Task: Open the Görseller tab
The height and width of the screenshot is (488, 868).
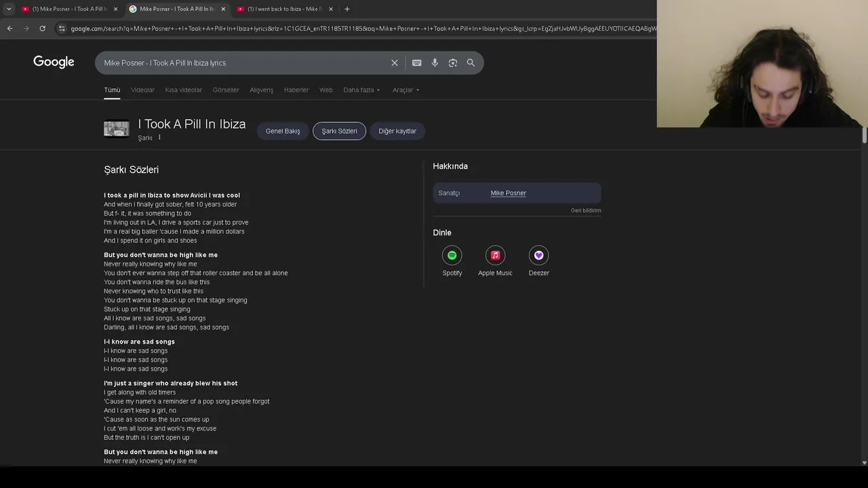Action: pos(226,89)
